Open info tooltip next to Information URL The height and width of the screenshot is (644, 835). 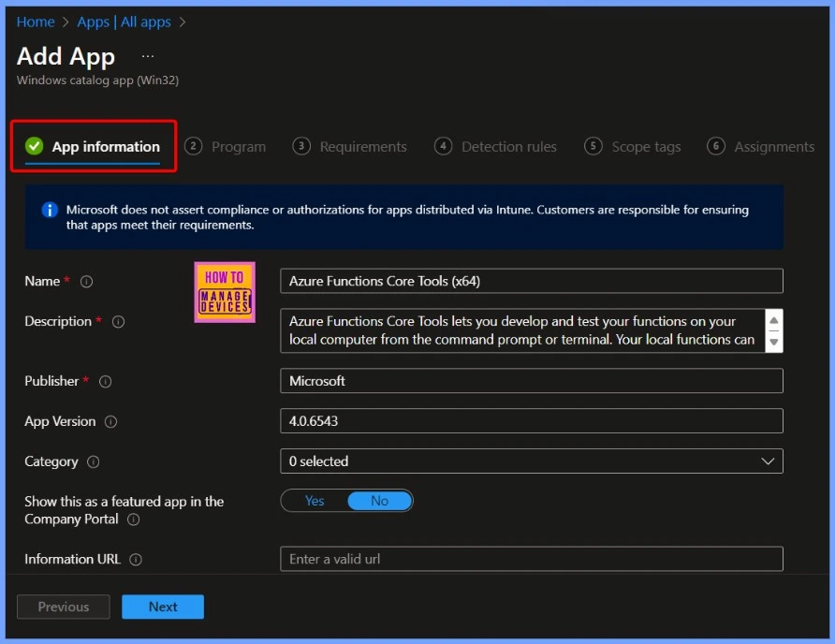136,560
